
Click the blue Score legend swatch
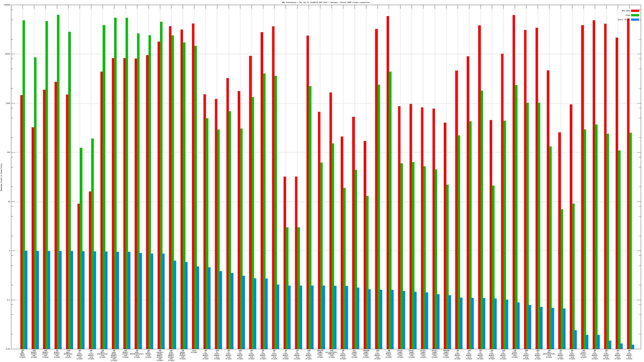click(635, 20)
